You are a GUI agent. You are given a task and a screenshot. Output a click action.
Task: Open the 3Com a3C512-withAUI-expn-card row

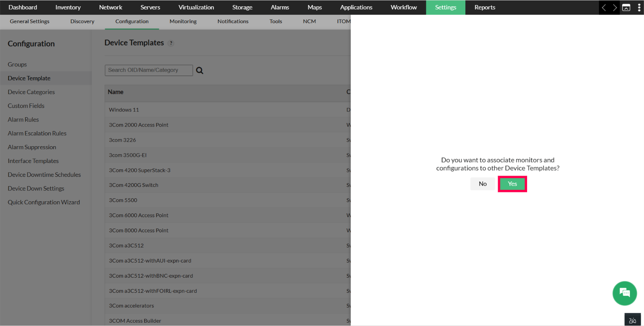coord(228,260)
